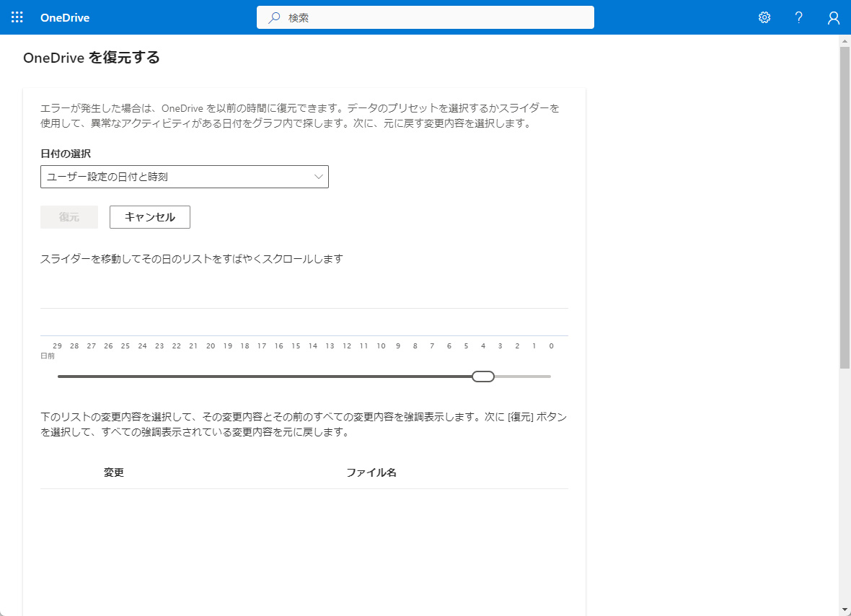Screen dimensions: 851x616
Task: Open the app launcher grid icon
Action: pyautogui.click(x=17, y=17)
